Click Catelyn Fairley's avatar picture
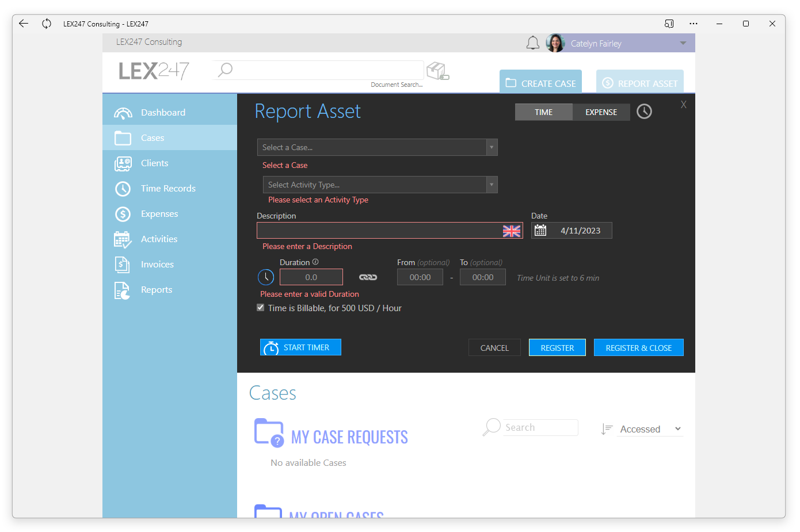800x532 pixels. (555, 43)
